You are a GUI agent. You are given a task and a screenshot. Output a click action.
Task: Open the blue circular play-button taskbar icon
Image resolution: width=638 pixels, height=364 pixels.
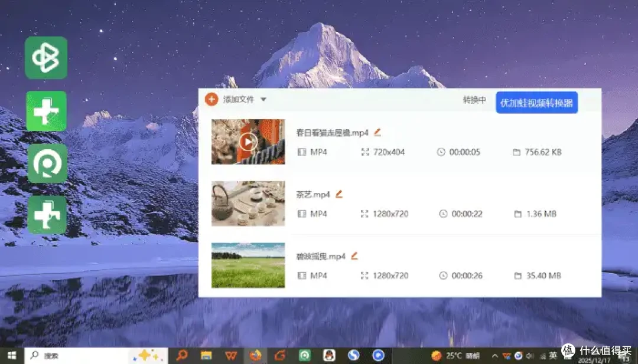378,356
